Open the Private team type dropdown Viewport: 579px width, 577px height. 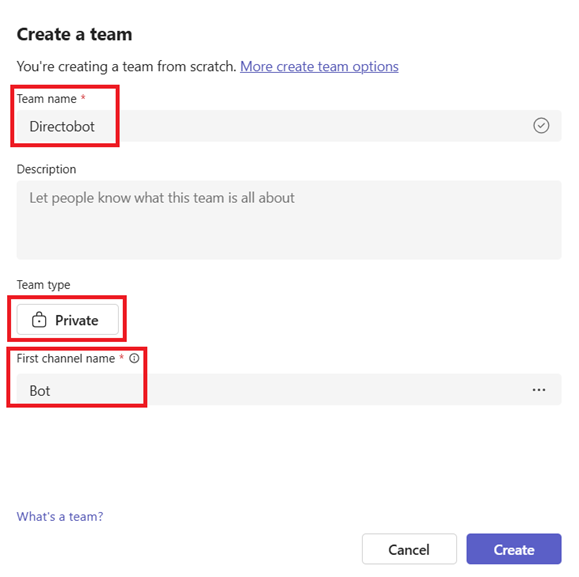point(68,320)
